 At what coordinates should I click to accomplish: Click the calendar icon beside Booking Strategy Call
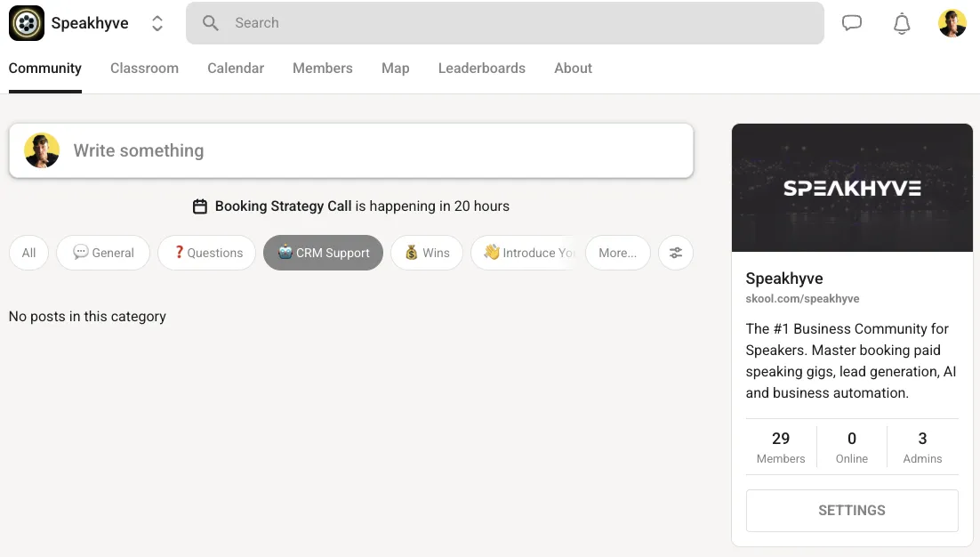point(200,206)
